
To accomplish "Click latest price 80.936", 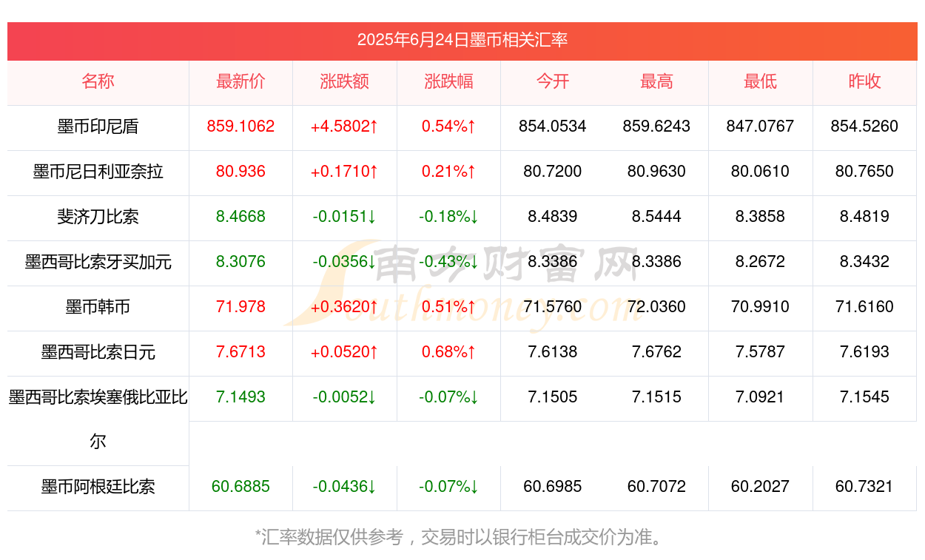I will (x=240, y=172).
